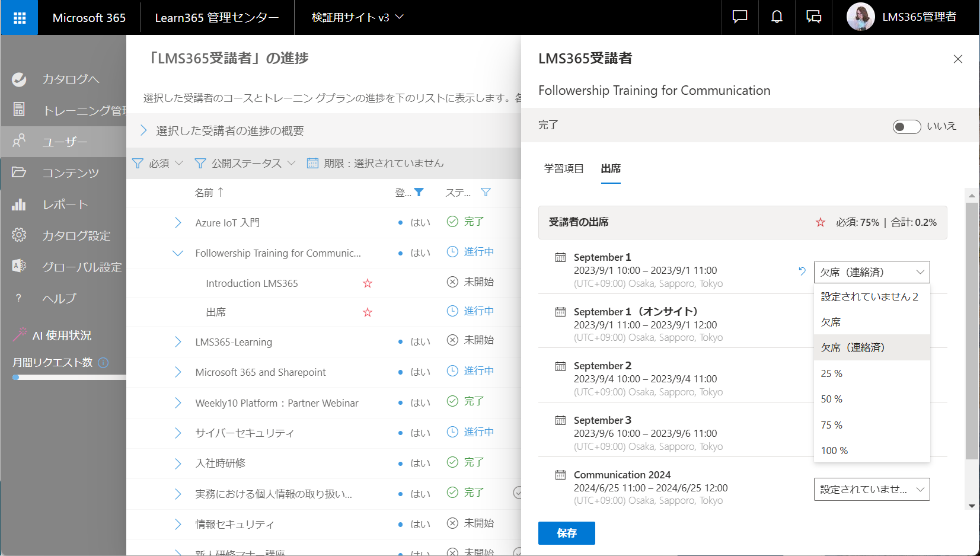Click the required star for 出席 row
Viewport: 980px width, 556px height.
tap(368, 312)
